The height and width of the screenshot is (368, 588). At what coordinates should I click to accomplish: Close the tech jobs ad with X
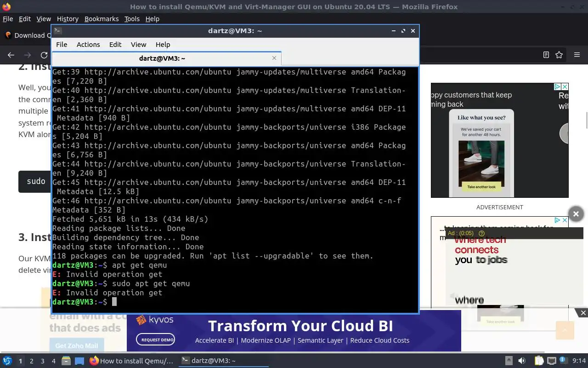point(565,220)
